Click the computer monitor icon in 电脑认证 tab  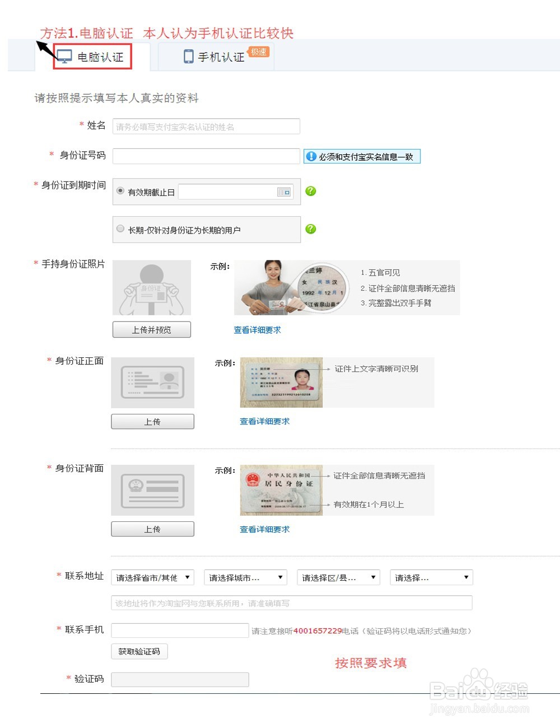(x=65, y=57)
